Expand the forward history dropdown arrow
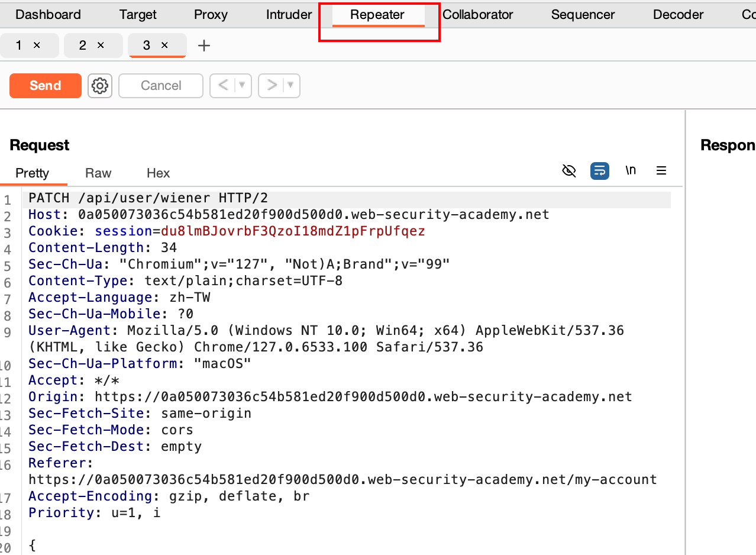 290,86
